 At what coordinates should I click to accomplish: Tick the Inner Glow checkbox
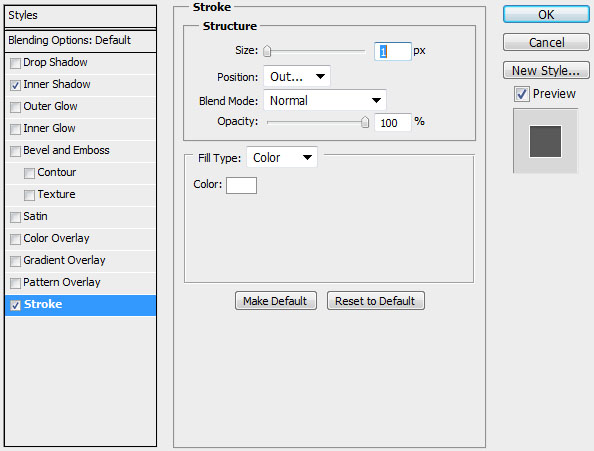coord(15,129)
